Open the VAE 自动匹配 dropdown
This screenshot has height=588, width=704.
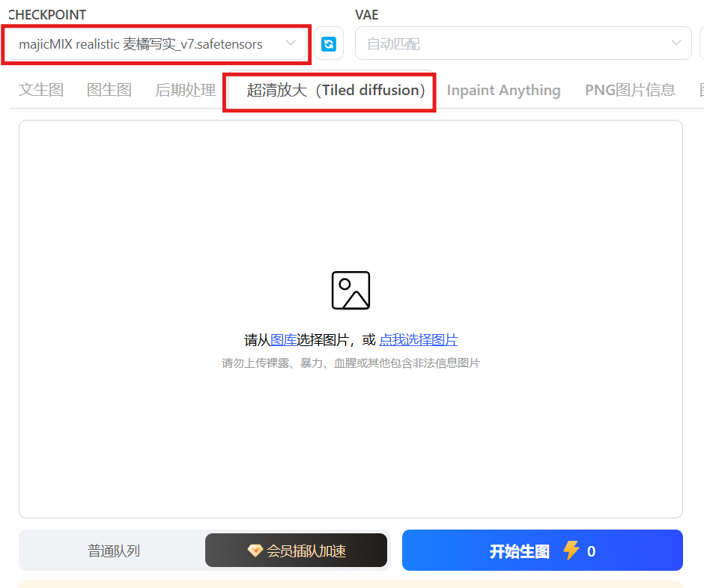[523, 43]
